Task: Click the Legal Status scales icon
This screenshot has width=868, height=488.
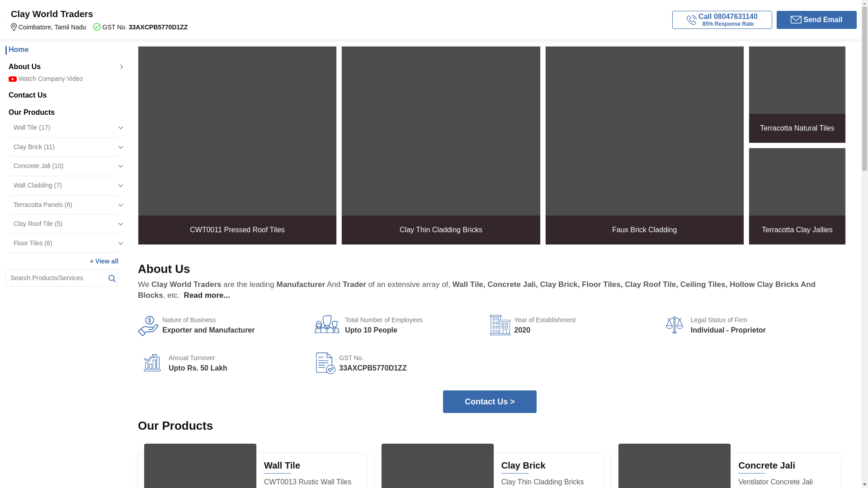Action: 674,325
